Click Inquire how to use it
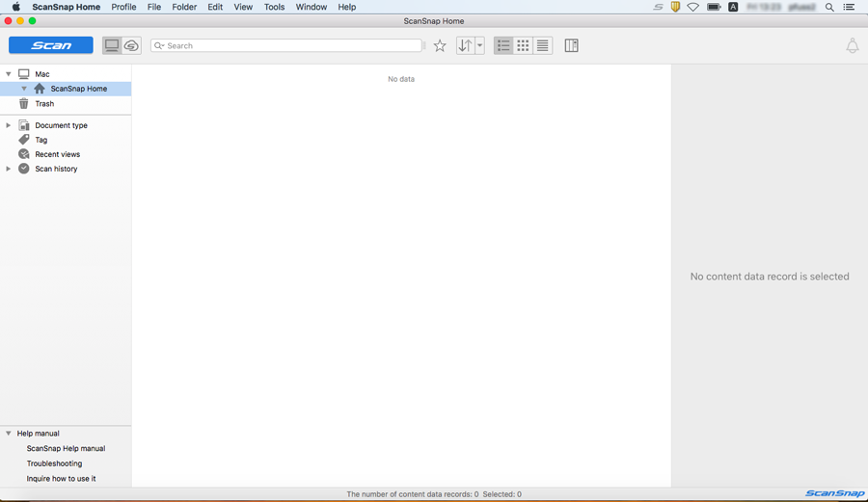868x502 pixels. tap(61, 478)
